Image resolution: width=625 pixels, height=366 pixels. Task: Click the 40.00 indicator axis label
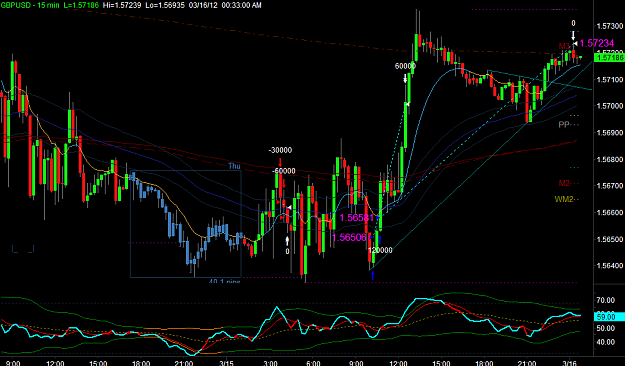pos(605,342)
